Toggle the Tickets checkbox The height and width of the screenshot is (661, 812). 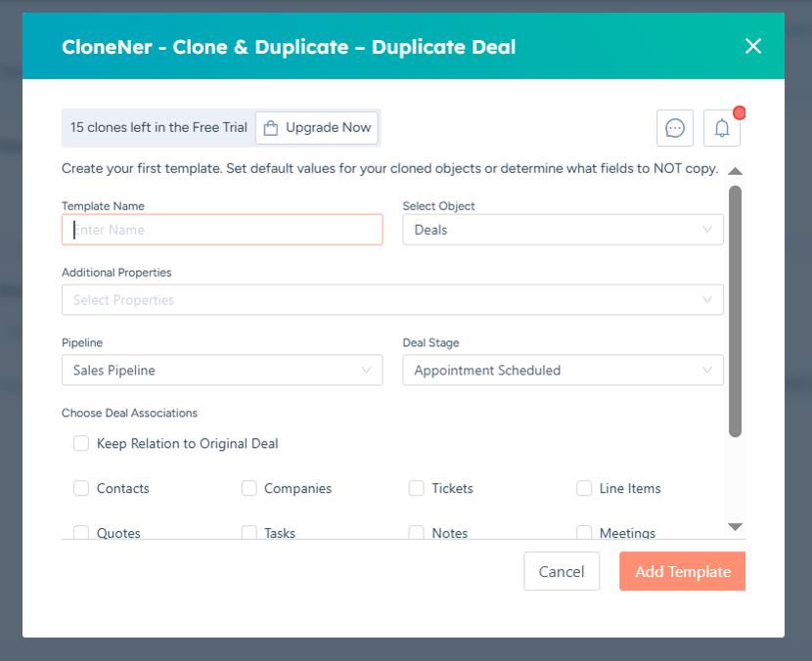[417, 488]
